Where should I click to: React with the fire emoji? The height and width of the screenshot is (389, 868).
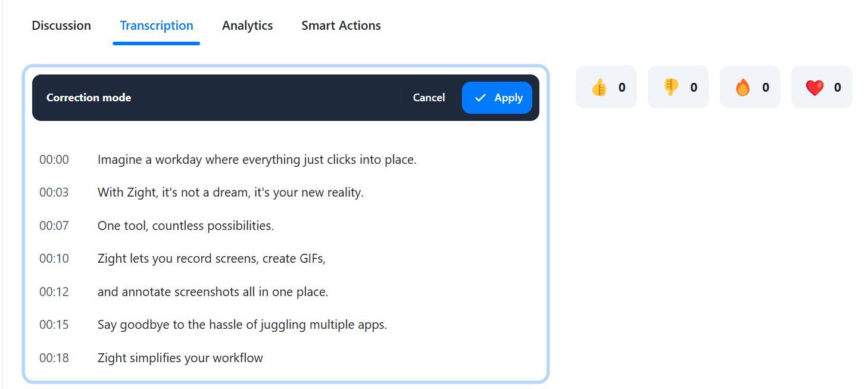pos(750,88)
